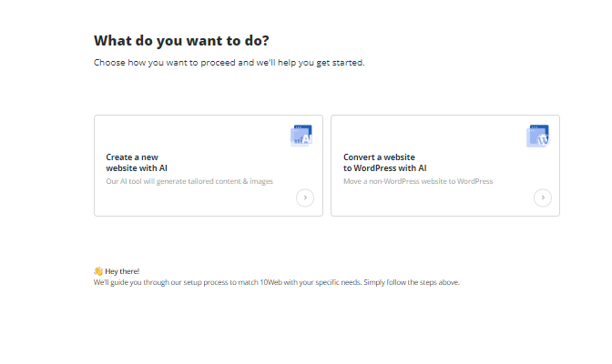
Task: Click the "What do you want to do?" heading
Action: [181, 41]
